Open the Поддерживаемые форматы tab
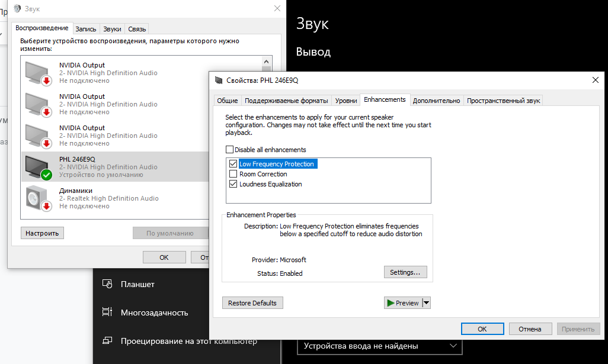608x364 pixels. [286, 101]
